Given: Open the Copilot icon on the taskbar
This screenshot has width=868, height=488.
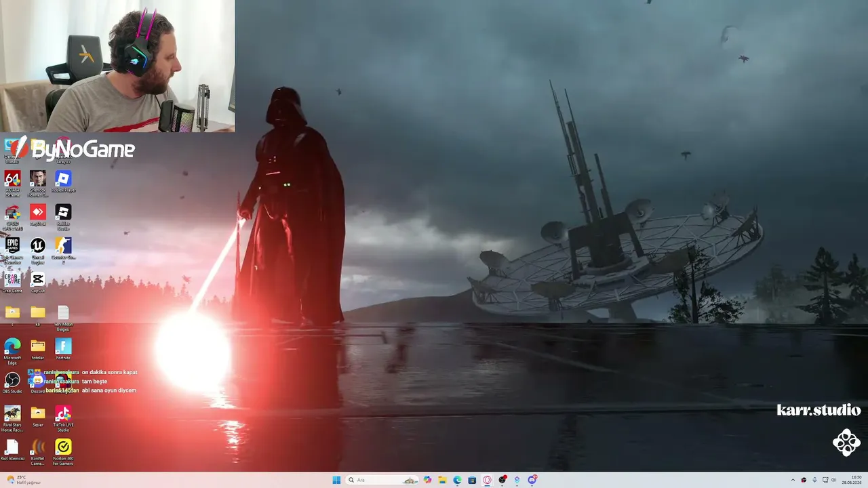Looking at the screenshot, I should (x=427, y=480).
